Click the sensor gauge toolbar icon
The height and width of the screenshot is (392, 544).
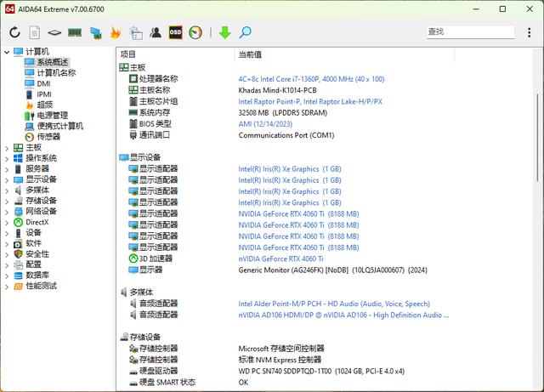[195, 32]
